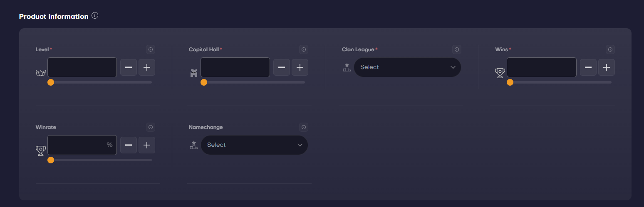Increase the Level value with plus
Viewport: 644px width, 207px height.
coord(147,67)
